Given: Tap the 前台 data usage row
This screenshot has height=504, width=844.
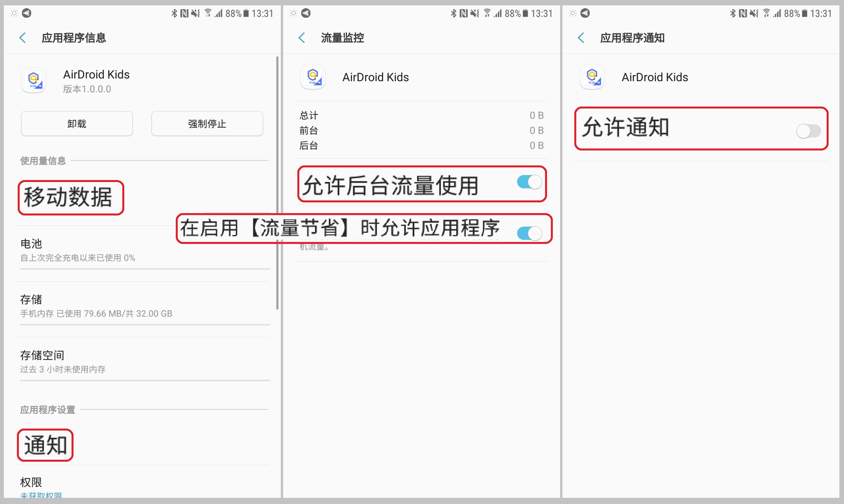Looking at the screenshot, I should (422, 130).
